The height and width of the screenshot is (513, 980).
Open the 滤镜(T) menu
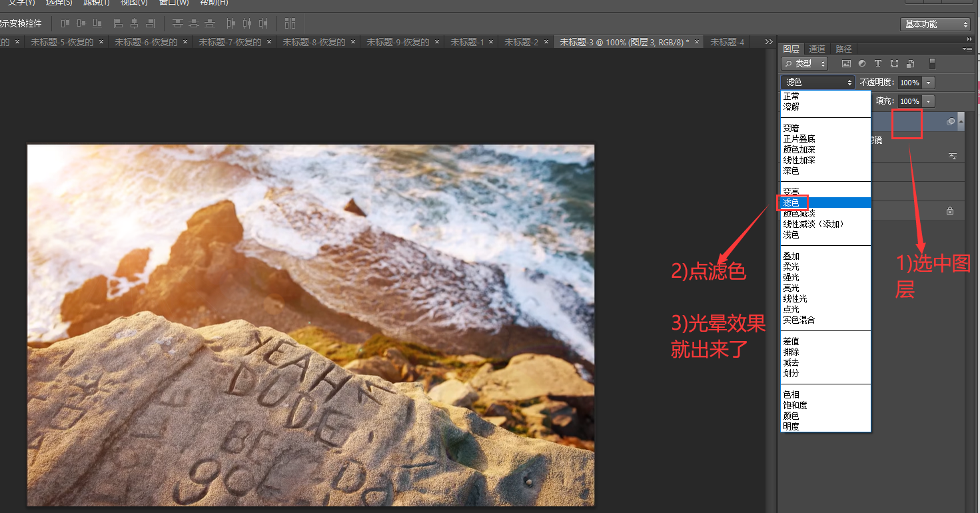(96, 3)
